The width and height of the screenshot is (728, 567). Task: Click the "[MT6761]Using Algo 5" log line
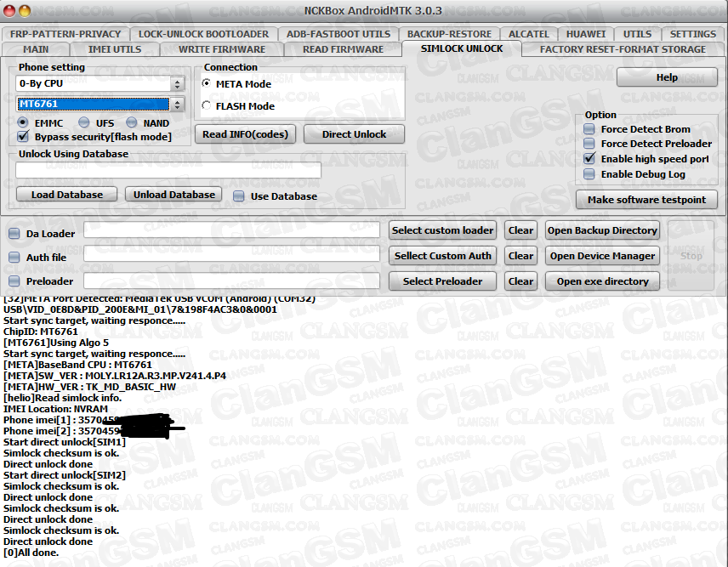point(56,343)
